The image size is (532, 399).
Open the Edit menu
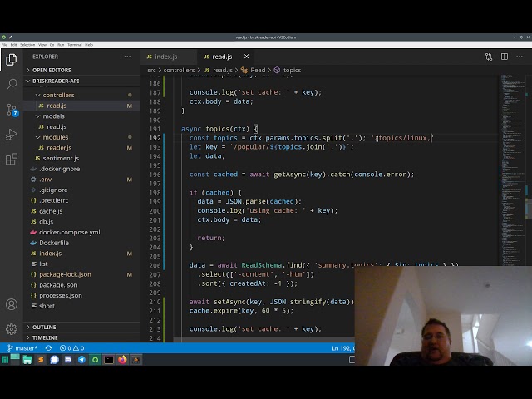(13, 45)
